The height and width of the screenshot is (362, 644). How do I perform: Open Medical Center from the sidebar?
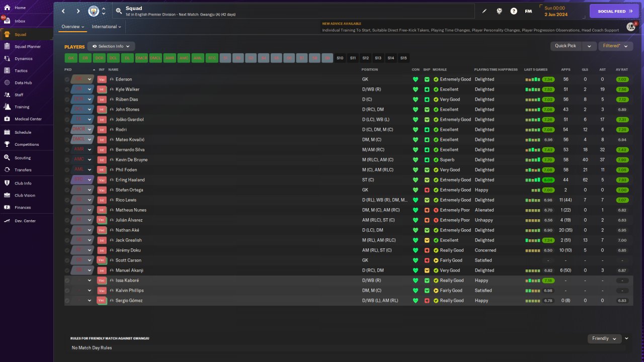[26, 119]
